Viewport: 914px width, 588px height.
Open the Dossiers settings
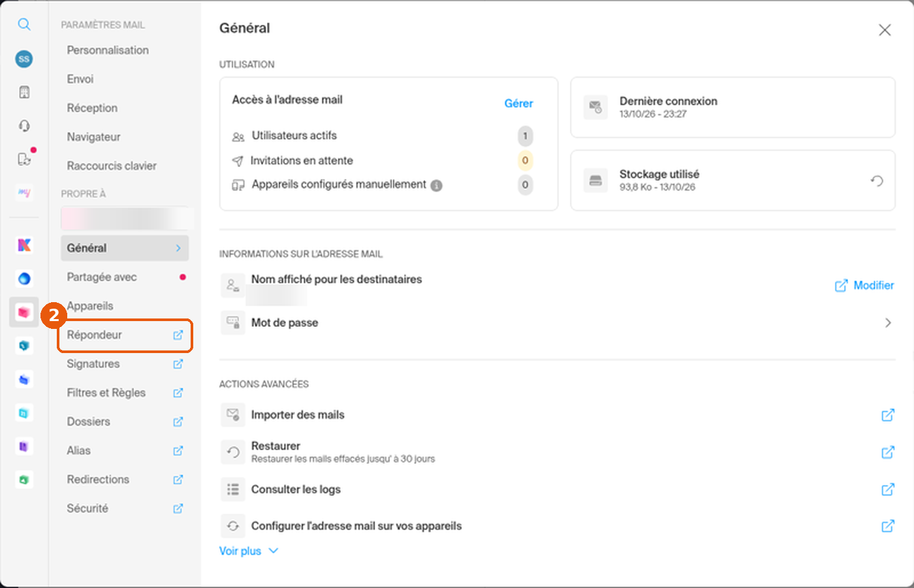[125, 422]
